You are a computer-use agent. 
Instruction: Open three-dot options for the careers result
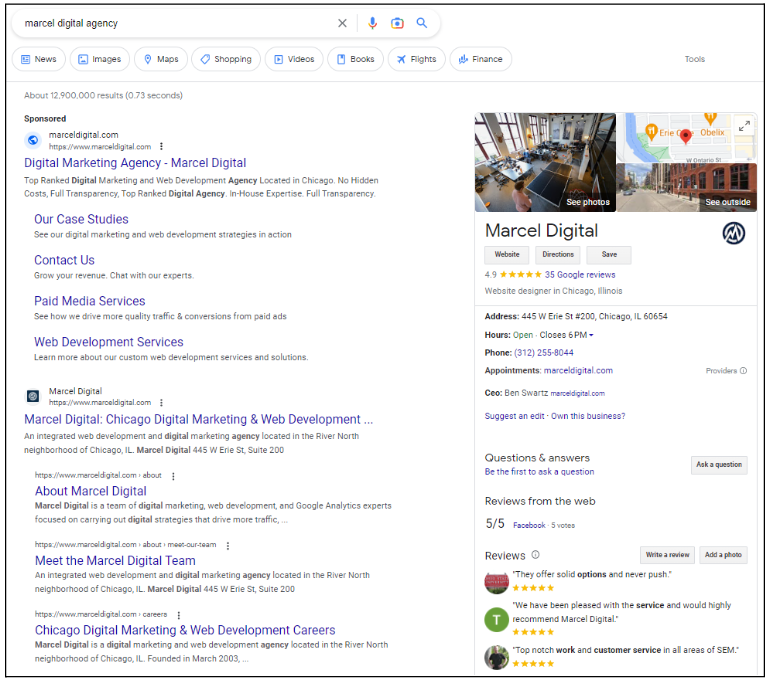pos(179,615)
